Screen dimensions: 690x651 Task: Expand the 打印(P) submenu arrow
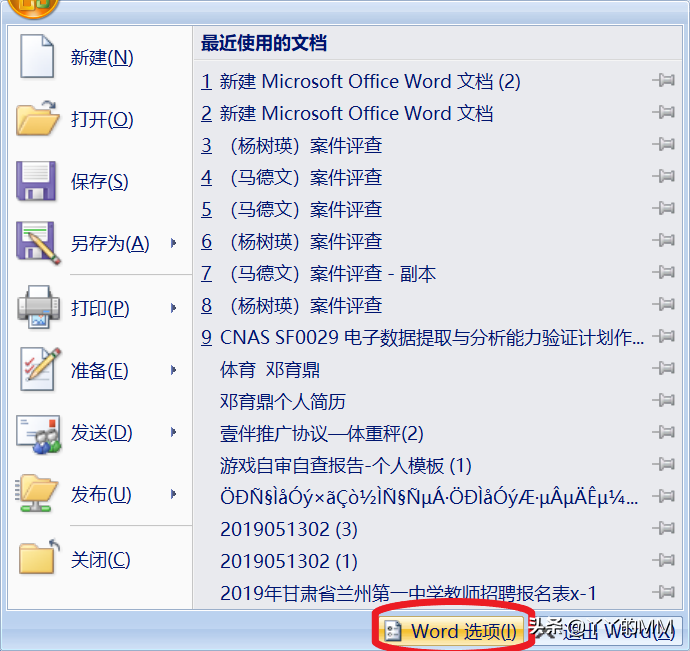173,308
